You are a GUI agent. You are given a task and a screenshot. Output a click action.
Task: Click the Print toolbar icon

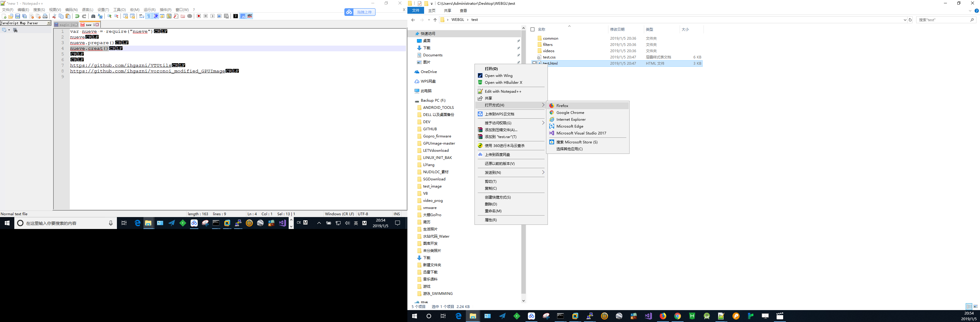(x=45, y=16)
